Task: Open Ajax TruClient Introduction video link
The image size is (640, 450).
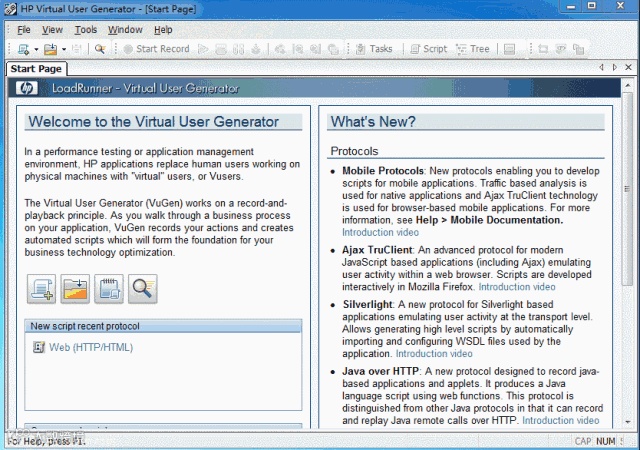Action: coord(517,287)
